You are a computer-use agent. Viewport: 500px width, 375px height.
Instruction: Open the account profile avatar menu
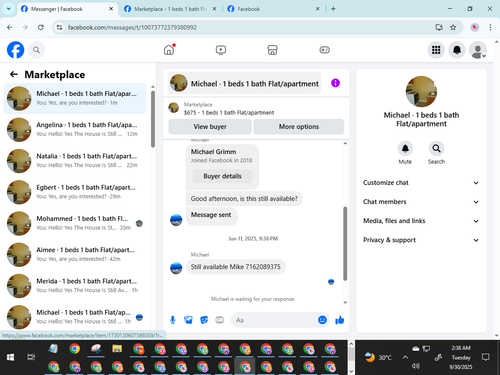[x=478, y=50]
